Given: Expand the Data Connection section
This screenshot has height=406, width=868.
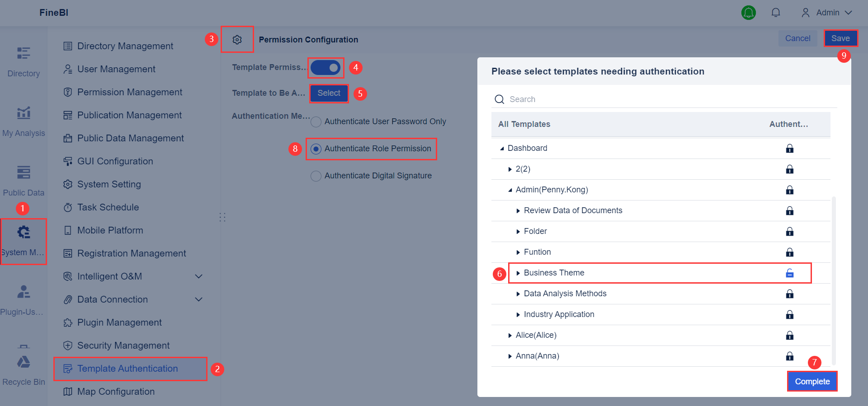Looking at the screenshot, I should coord(198,299).
